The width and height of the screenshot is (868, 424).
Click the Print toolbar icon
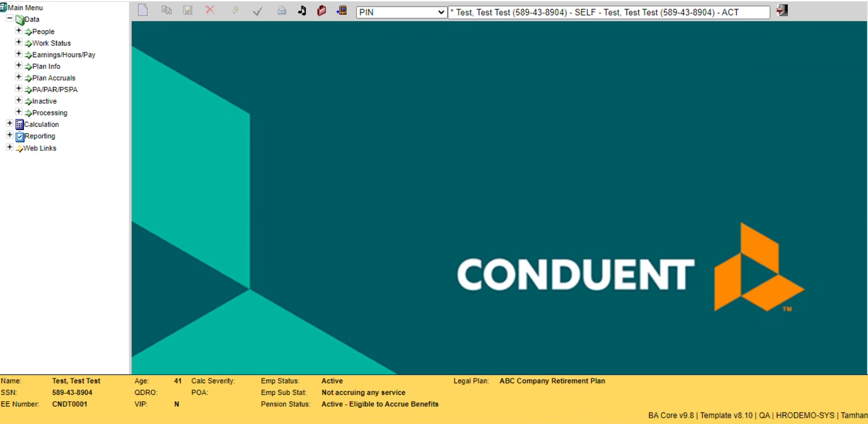(282, 10)
